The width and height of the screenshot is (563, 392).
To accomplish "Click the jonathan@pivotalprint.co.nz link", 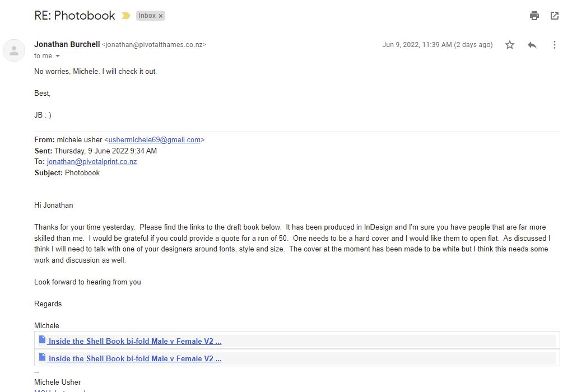I will pyautogui.click(x=92, y=161).
